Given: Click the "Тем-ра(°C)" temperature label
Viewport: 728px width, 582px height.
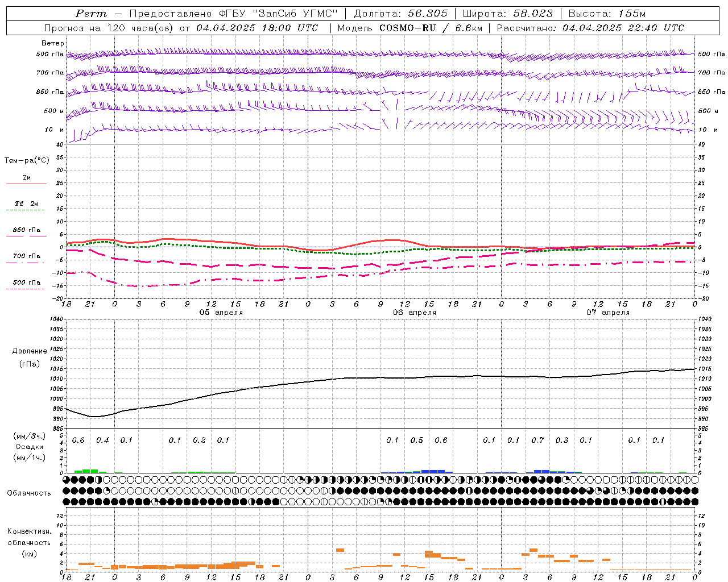Looking at the screenshot, I should (x=27, y=161).
